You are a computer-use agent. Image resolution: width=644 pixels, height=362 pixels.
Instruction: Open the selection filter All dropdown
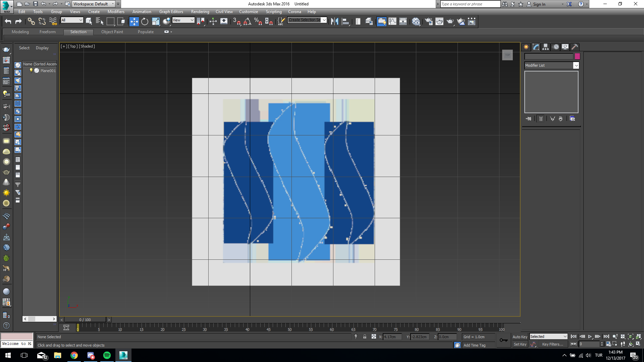(x=72, y=20)
